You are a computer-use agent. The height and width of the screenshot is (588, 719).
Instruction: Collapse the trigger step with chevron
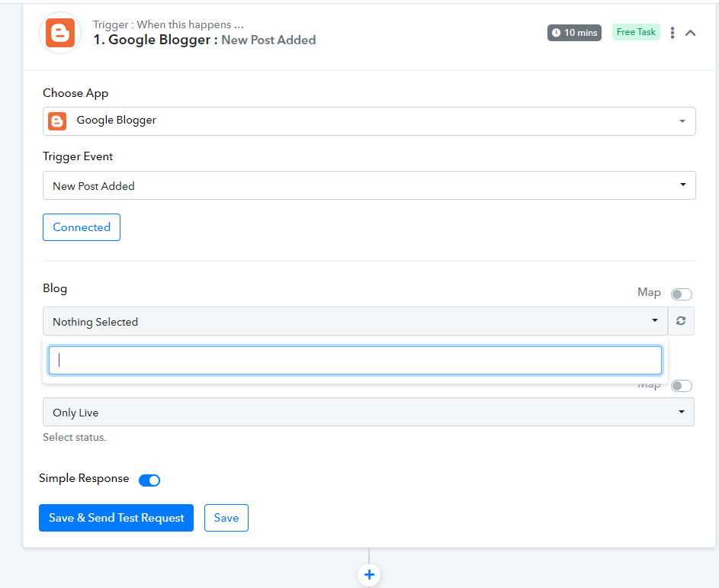click(x=690, y=33)
